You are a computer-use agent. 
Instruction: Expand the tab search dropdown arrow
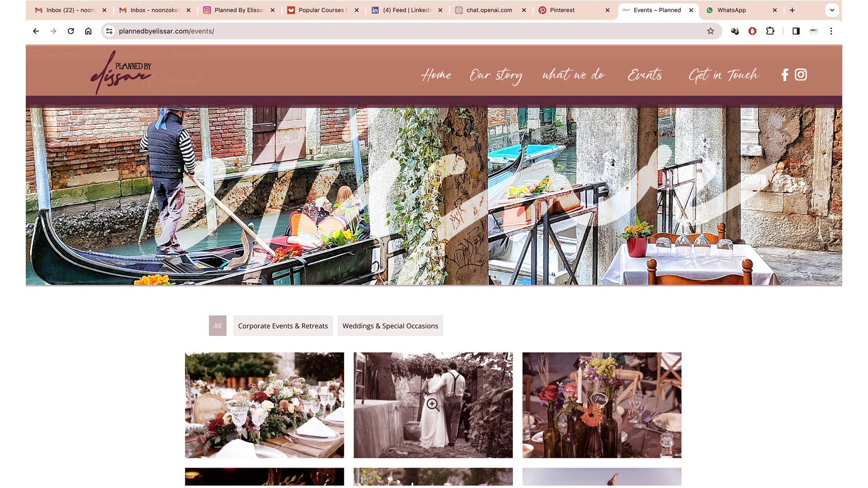pyautogui.click(x=832, y=10)
